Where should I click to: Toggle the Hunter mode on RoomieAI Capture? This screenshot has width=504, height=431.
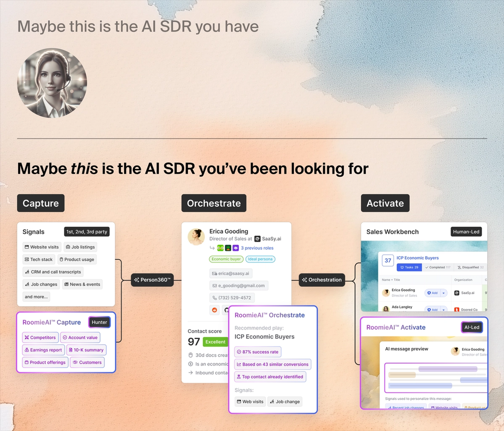pyautogui.click(x=99, y=322)
